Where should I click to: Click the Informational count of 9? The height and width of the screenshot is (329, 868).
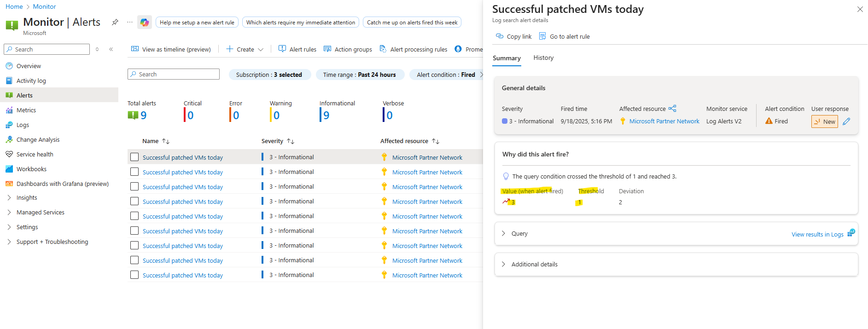tap(326, 115)
